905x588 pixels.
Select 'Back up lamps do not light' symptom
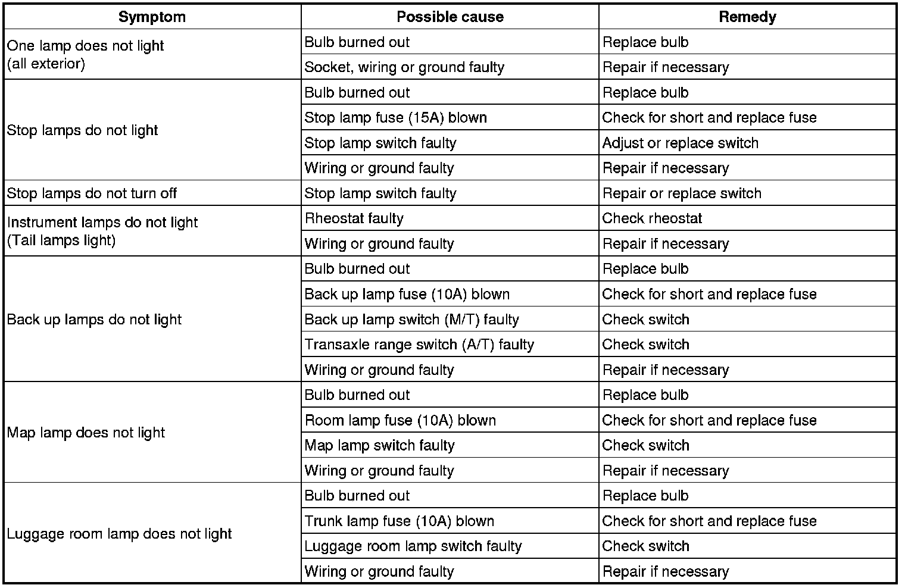click(94, 320)
